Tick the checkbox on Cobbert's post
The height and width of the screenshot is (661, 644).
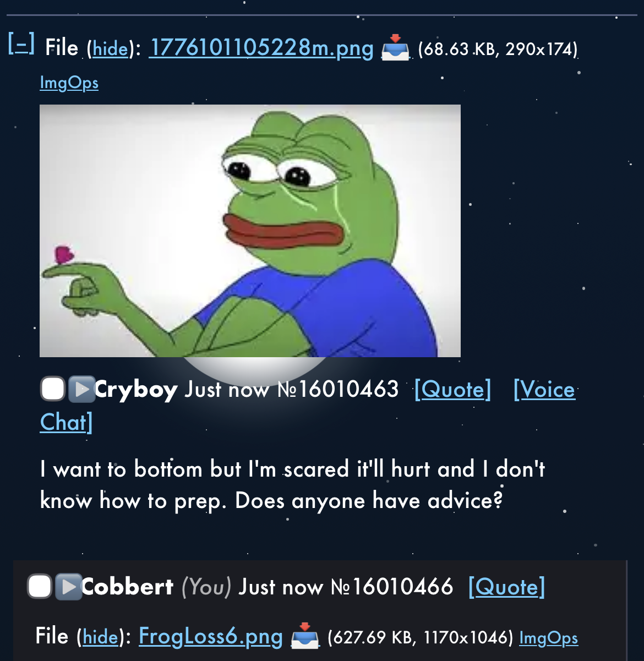click(40, 587)
